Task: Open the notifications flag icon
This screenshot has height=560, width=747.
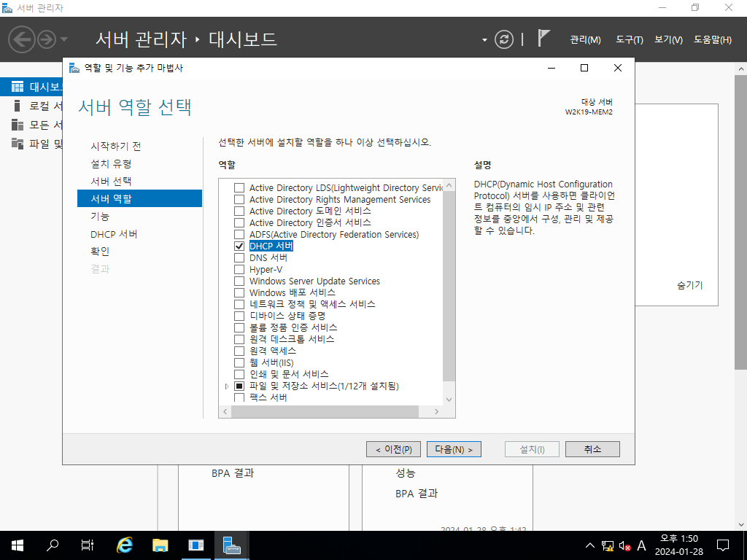Action: click(543, 38)
